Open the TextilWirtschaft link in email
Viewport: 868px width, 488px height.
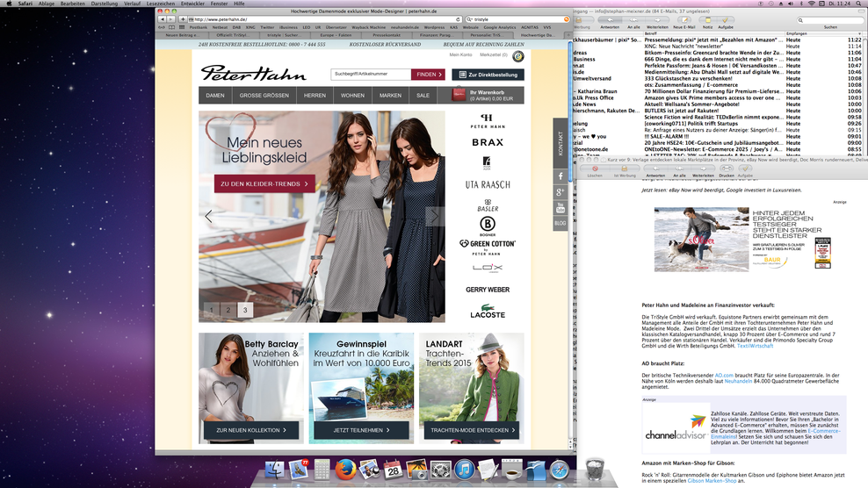point(755,346)
